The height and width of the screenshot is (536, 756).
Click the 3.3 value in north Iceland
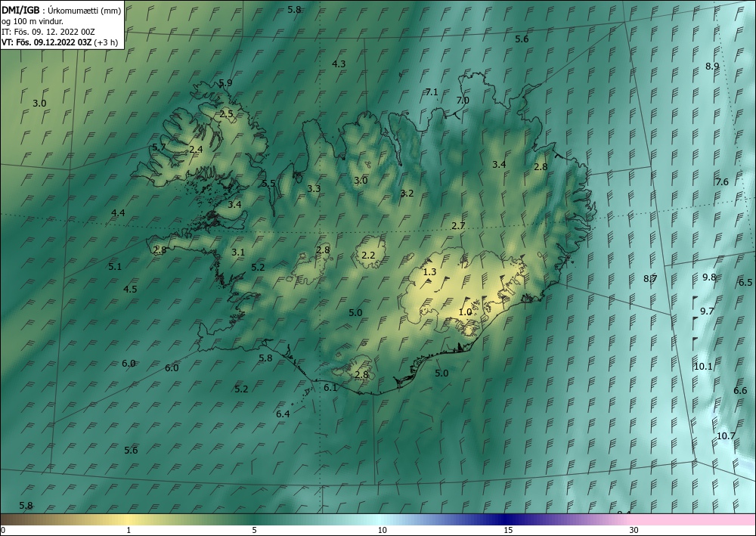(x=314, y=188)
